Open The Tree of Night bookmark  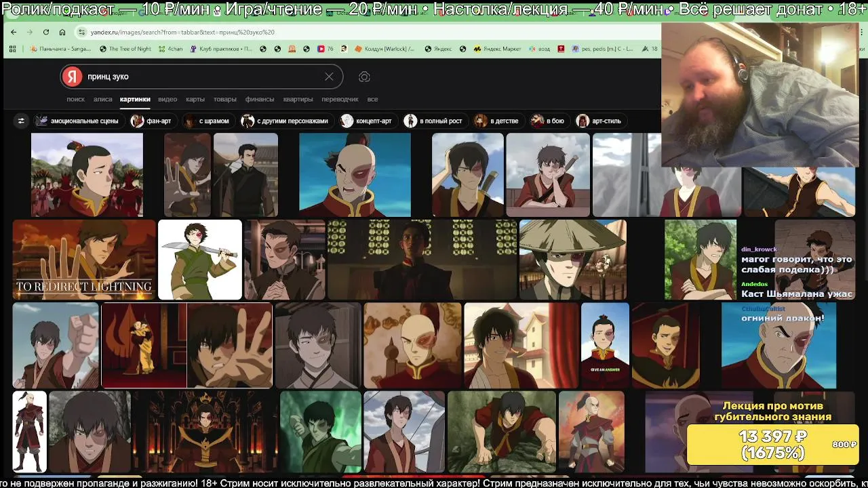(125, 49)
